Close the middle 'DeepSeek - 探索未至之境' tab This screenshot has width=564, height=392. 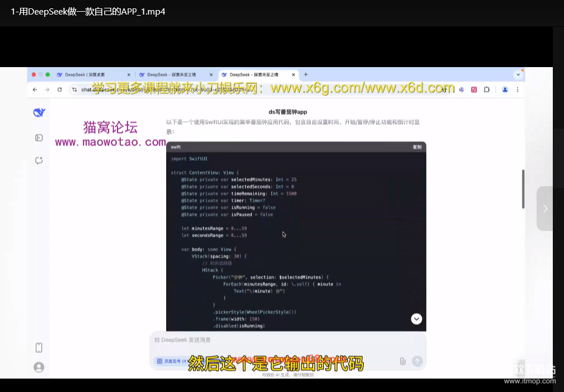(211, 75)
